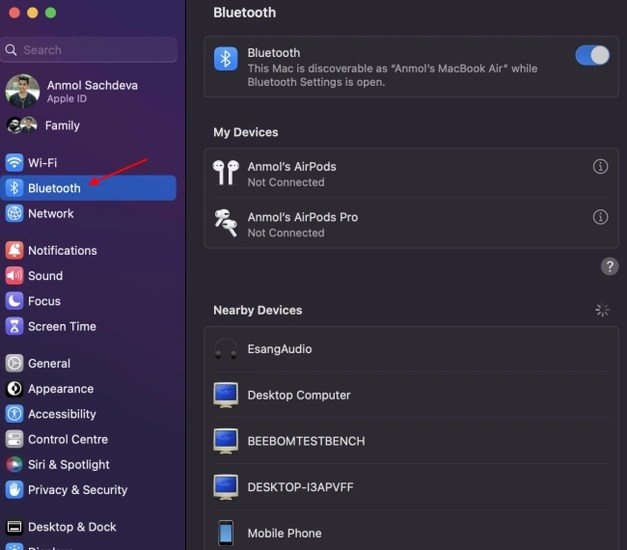Click the Wi-Fi sidebar icon
Viewport: 627px width, 550px height.
pyautogui.click(x=14, y=162)
